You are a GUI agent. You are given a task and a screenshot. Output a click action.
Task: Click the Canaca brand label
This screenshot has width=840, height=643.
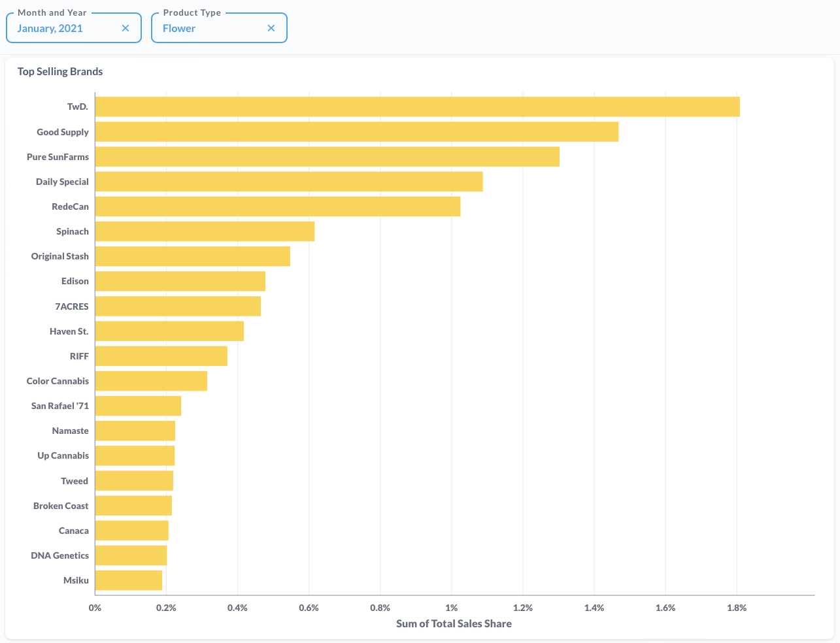pos(74,531)
